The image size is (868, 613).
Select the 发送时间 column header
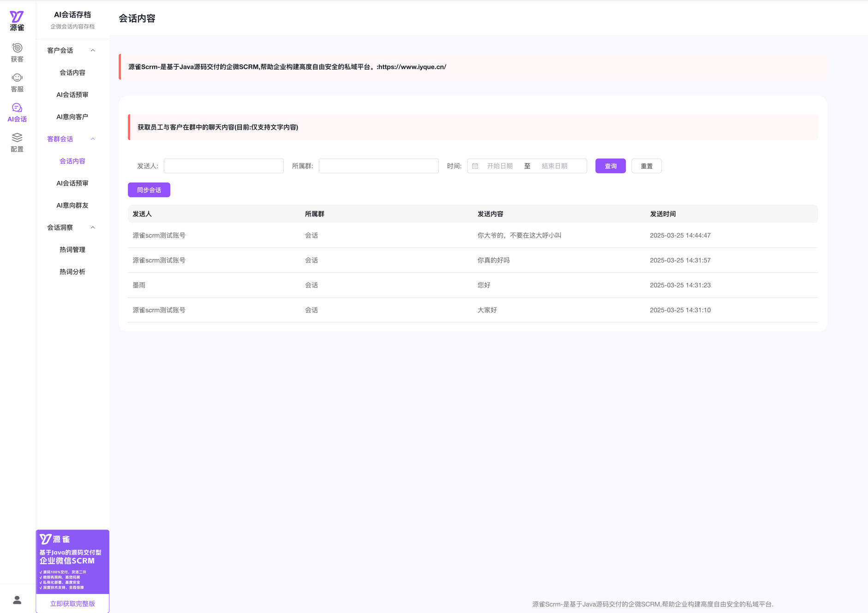(663, 214)
